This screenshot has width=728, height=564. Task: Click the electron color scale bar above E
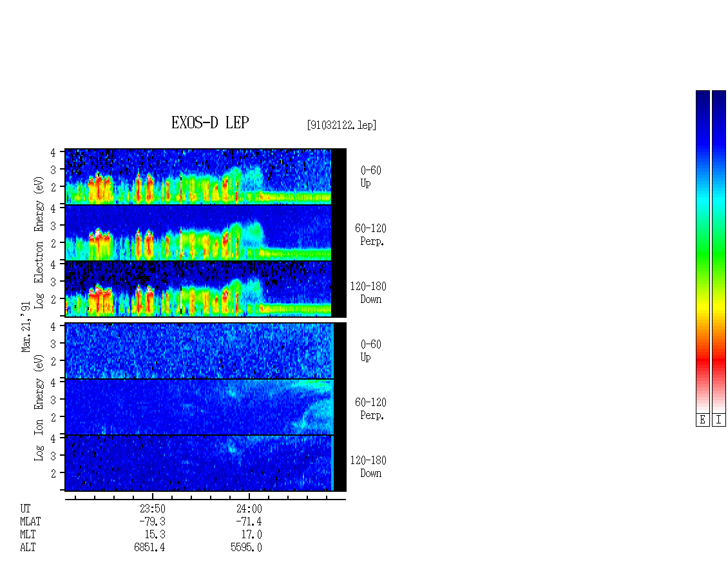coord(702,251)
